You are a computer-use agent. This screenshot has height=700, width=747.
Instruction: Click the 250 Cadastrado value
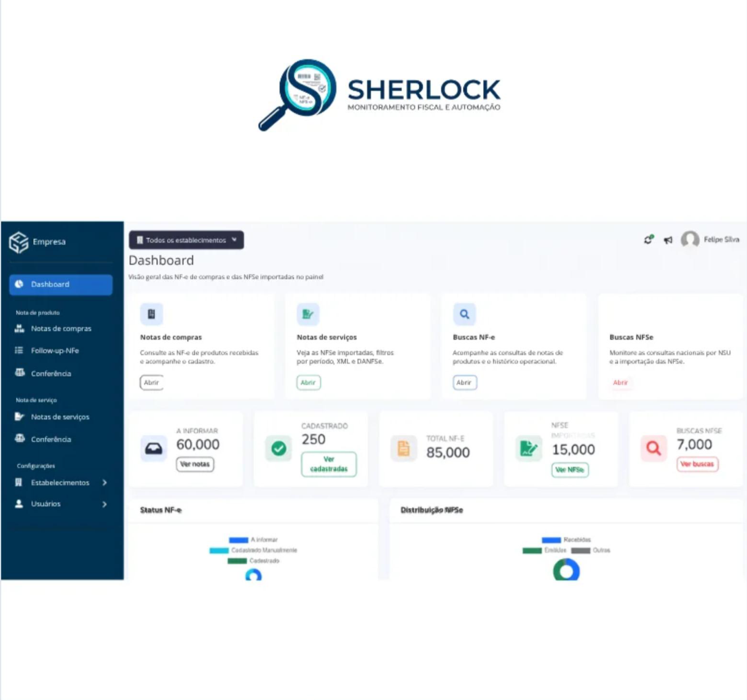pyautogui.click(x=314, y=439)
